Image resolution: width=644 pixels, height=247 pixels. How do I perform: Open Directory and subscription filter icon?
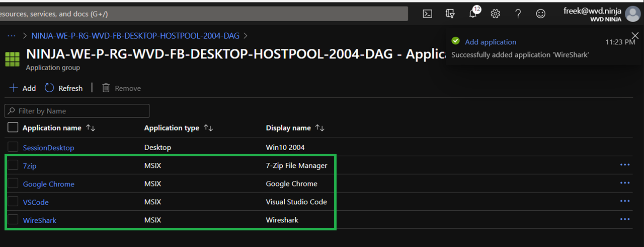pos(450,14)
